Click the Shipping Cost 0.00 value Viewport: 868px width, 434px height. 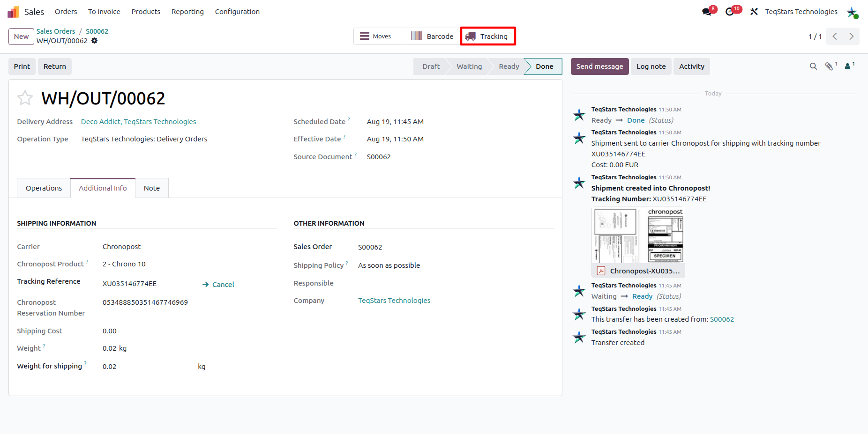110,331
